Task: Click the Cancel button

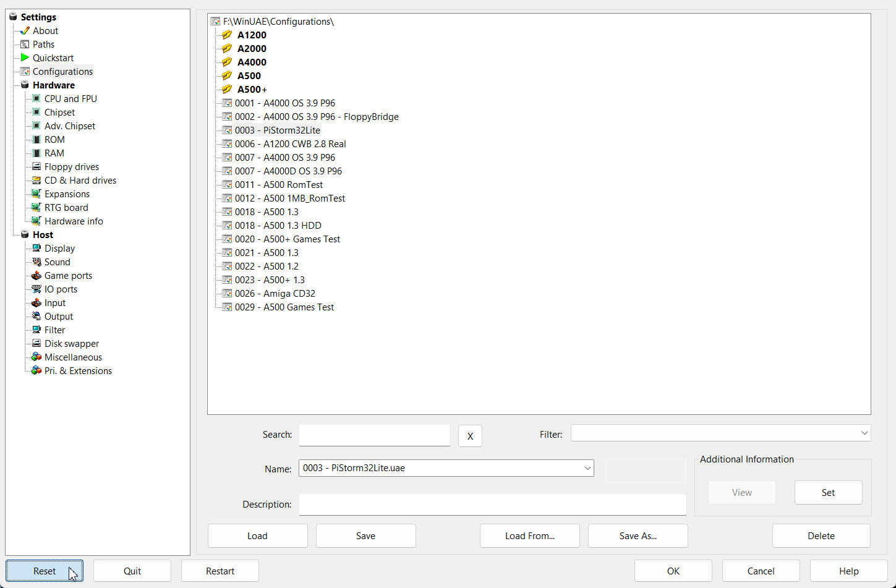Action: click(761, 571)
